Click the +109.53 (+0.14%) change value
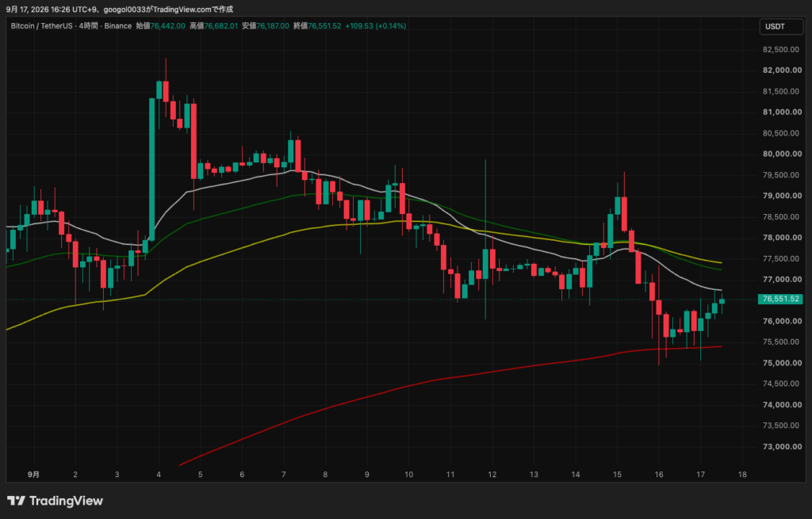The height and width of the screenshot is (519, 812). 375,26
